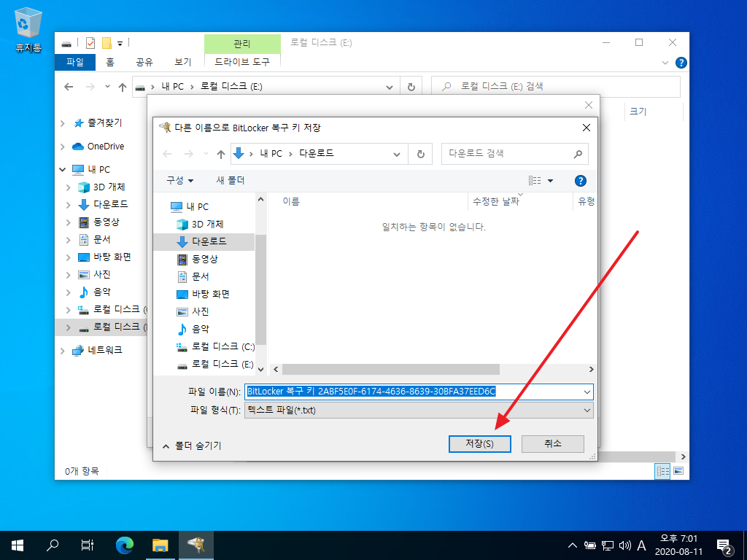Open the Windows Start menu

tap(18, 545)
